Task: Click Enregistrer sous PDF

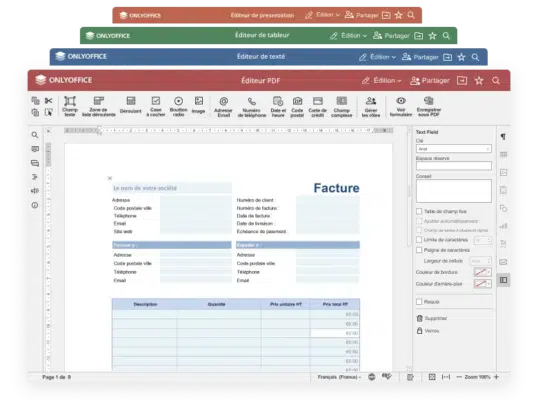Action: point(429,106)
